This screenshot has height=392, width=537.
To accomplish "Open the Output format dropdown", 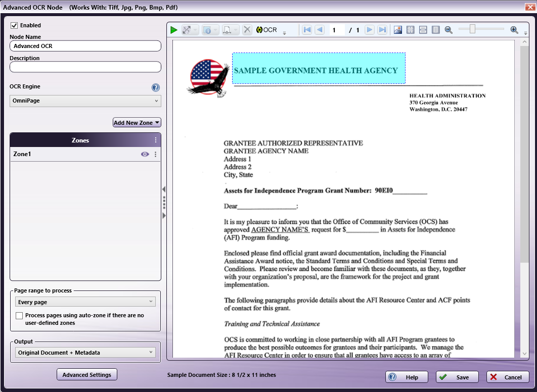I will click(x=85, y=353).
